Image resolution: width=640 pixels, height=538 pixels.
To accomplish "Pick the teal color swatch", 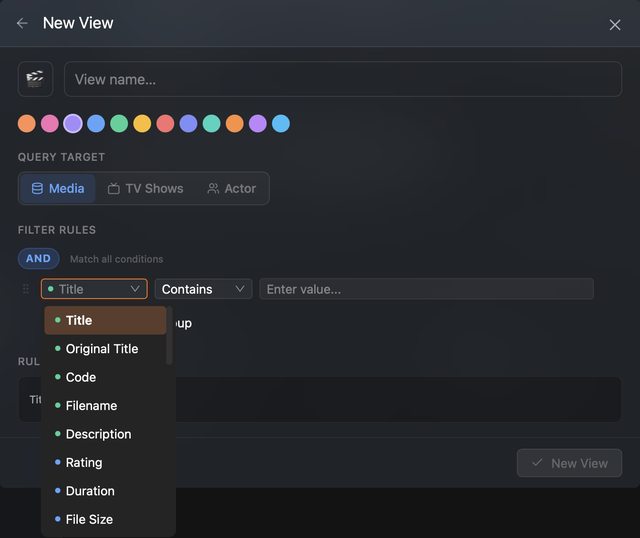I will (211, 124).
